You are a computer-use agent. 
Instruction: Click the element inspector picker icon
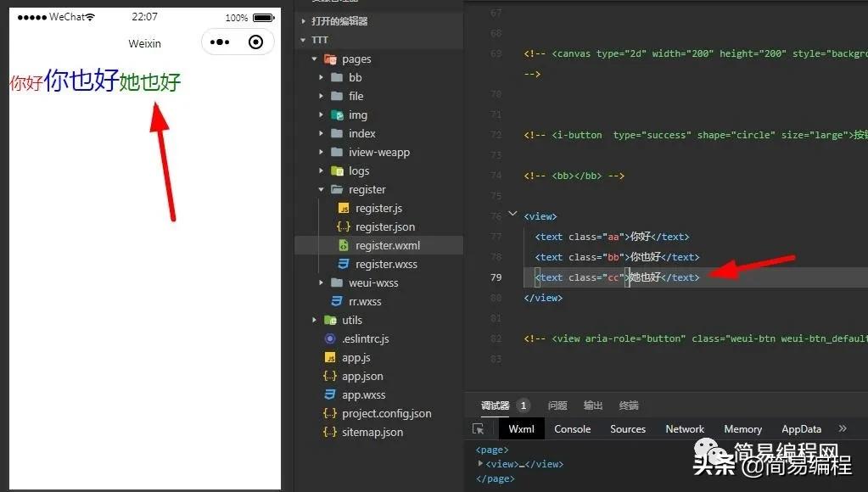[x=479, y=429]
